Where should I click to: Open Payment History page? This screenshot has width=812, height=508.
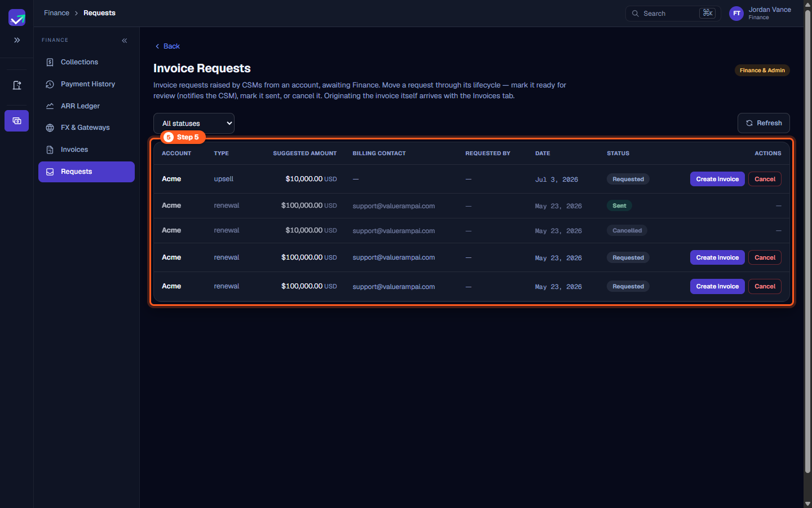coord(86,84)
